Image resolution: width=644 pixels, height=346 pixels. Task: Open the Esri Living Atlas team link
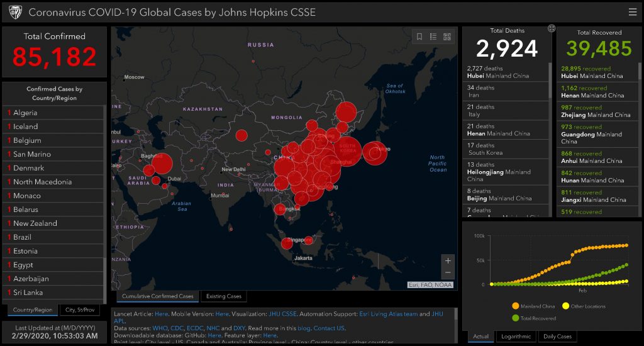tap(389, 314)
